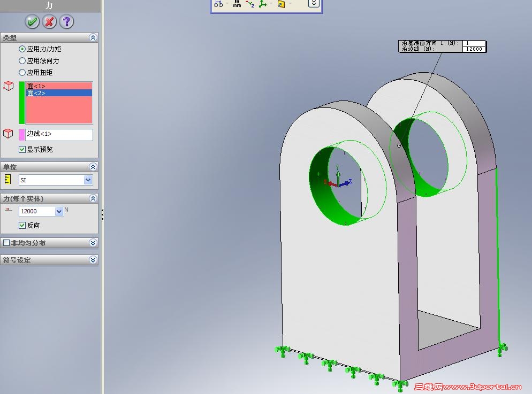The width and height of the screenshot is (532, 394).
Task: Select 面<2> in the face list
Action: point(59,93)
